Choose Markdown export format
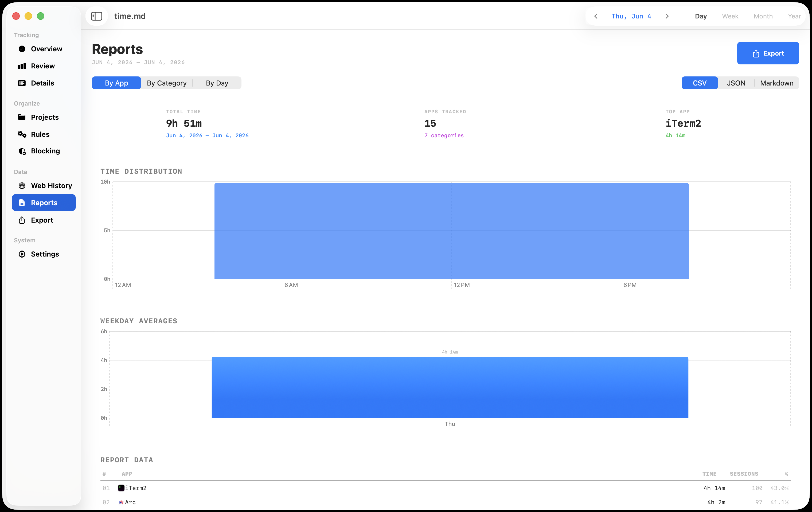Viewport: 812px width, 512px height. click(x=776, y=83)
